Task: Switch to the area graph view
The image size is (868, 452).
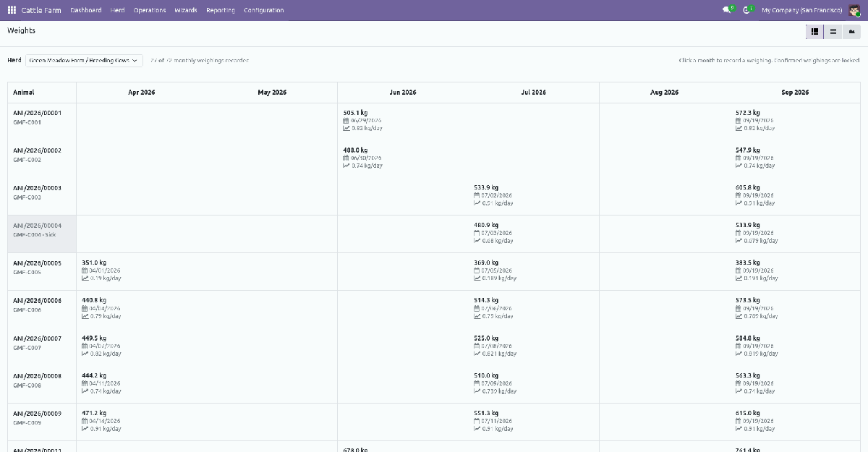Action: pos(851,31)
